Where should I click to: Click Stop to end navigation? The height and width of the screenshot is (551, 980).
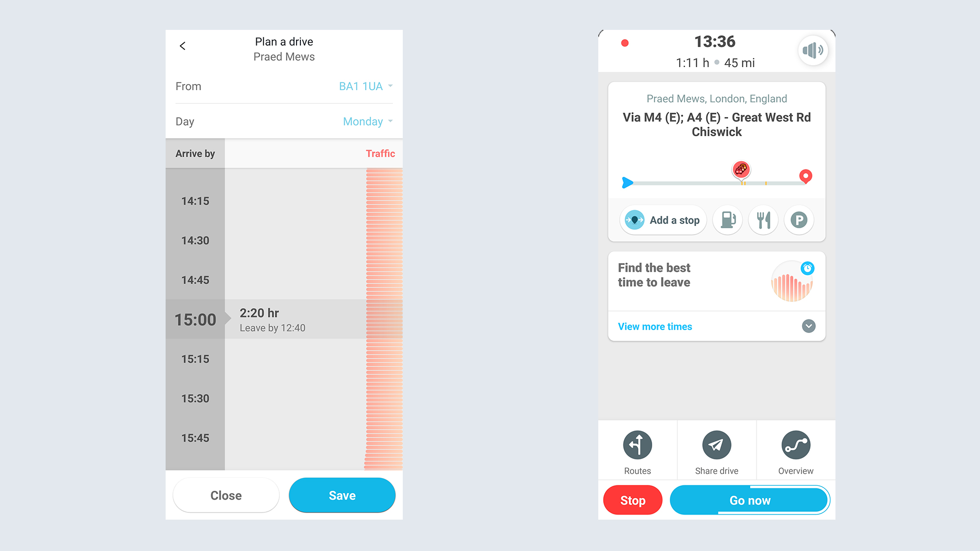(632, 499)
